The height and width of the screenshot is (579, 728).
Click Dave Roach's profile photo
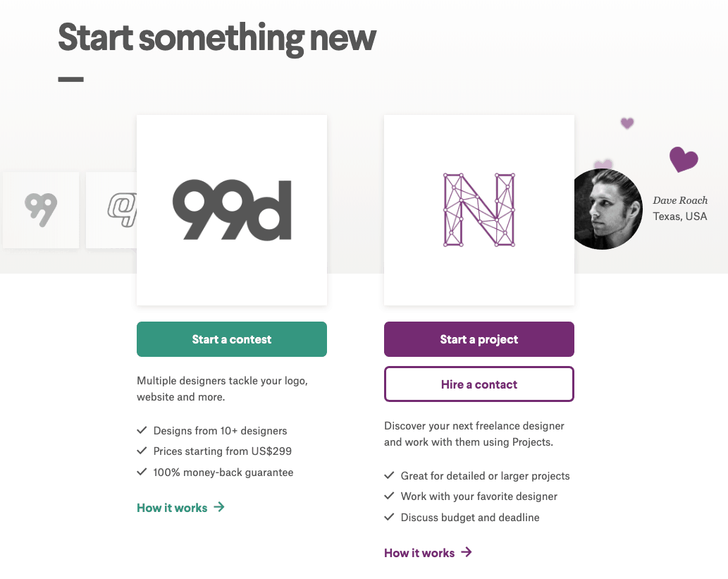point(606,209)
